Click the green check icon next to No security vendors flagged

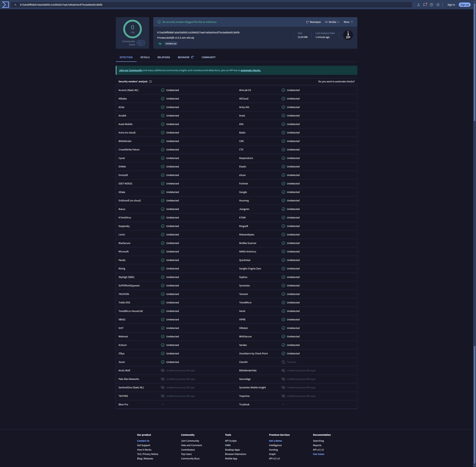(159, 22)
